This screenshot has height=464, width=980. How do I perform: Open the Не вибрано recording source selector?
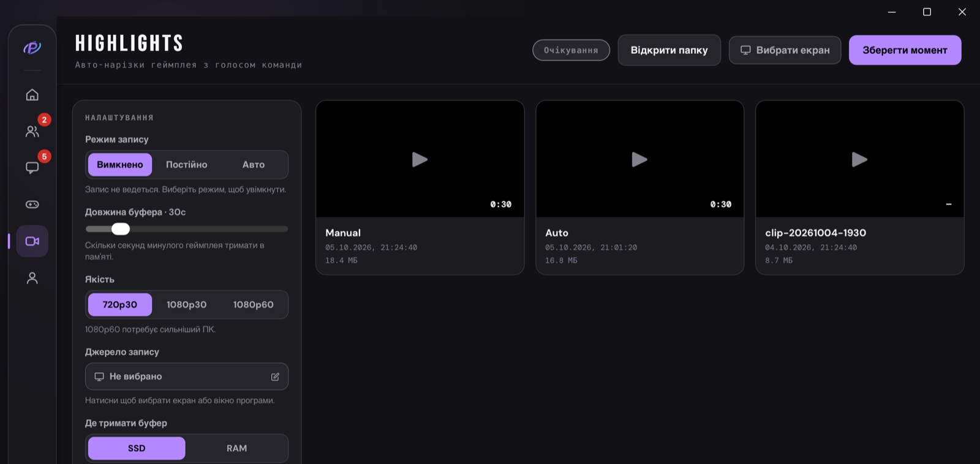click(187, 376)
